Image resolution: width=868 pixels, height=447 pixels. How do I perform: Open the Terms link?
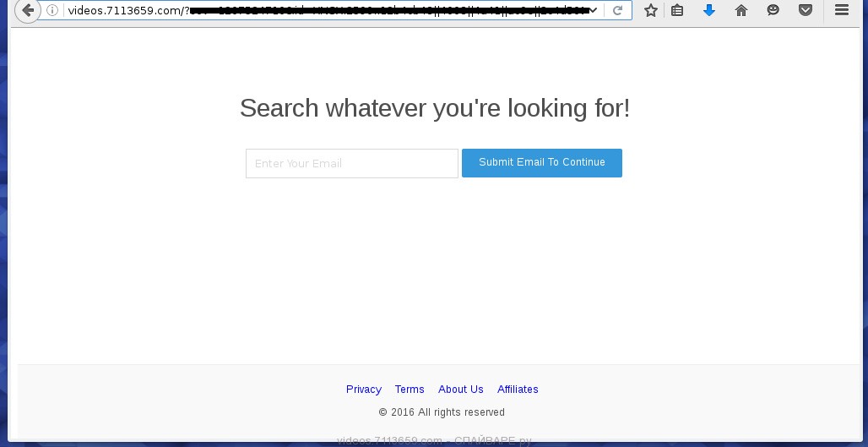(410, 390)
